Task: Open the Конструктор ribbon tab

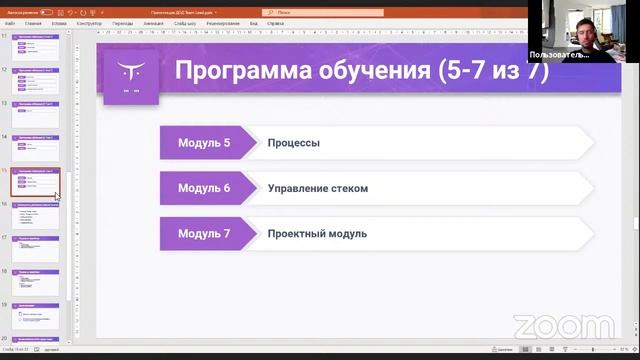Action: point(89,24)
